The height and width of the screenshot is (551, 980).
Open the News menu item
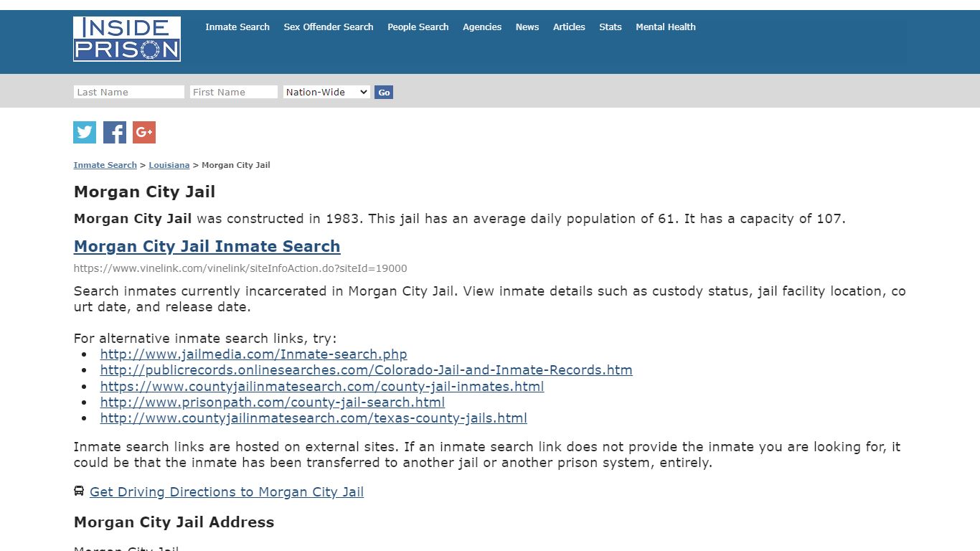click(527, 27)
